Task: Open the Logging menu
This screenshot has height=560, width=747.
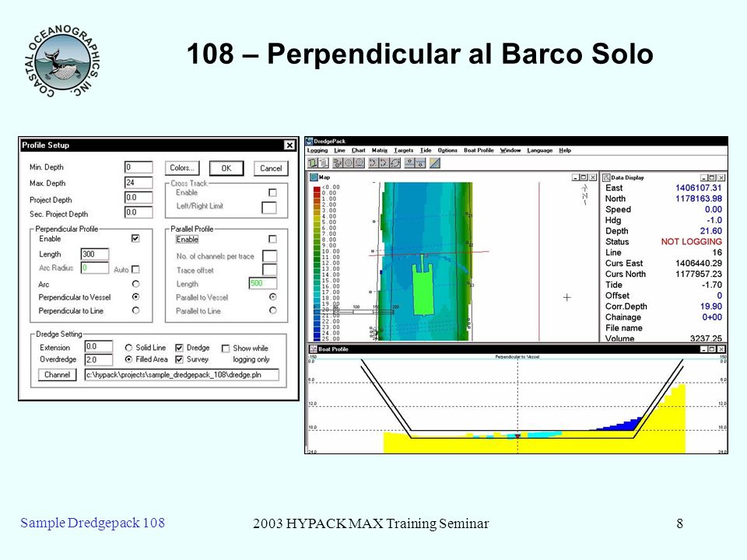Action: (317, 150)
